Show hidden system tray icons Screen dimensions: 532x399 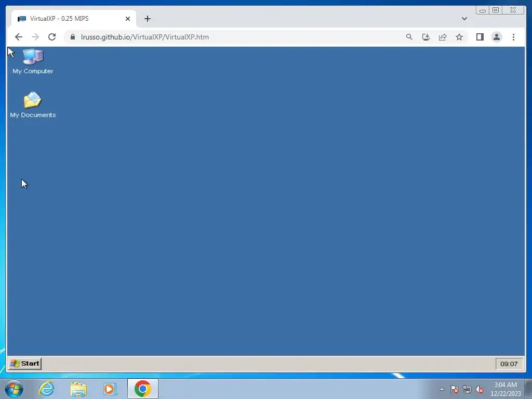point(442,389)
